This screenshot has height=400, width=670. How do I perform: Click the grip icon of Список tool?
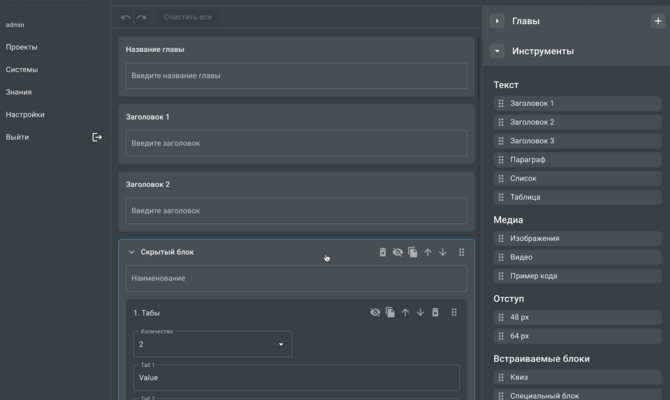501,179
